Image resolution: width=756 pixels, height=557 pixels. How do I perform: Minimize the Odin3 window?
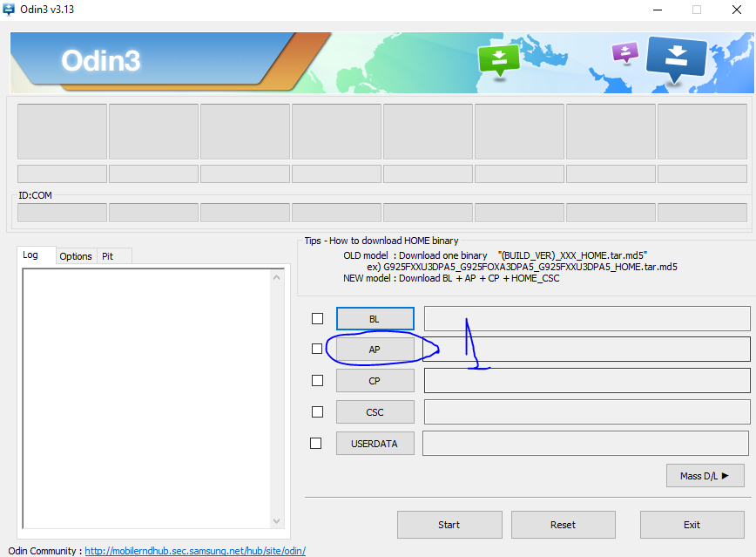pos(658,10)
